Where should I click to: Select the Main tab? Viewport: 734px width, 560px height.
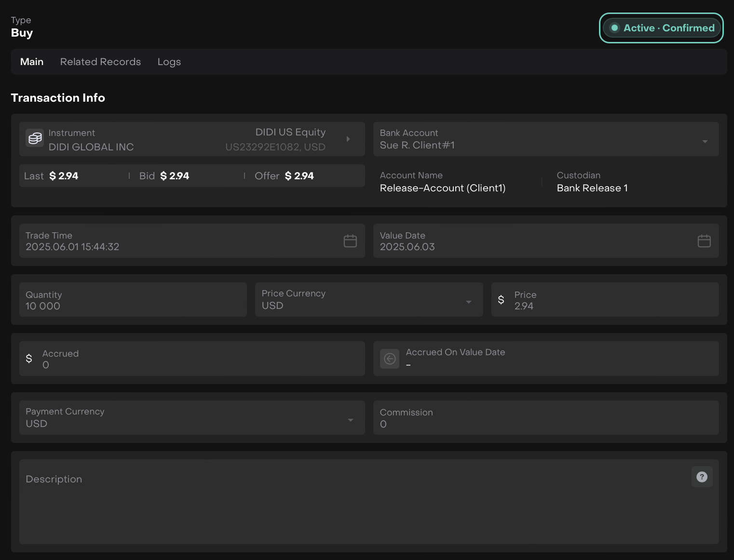[x=32, y=62]
